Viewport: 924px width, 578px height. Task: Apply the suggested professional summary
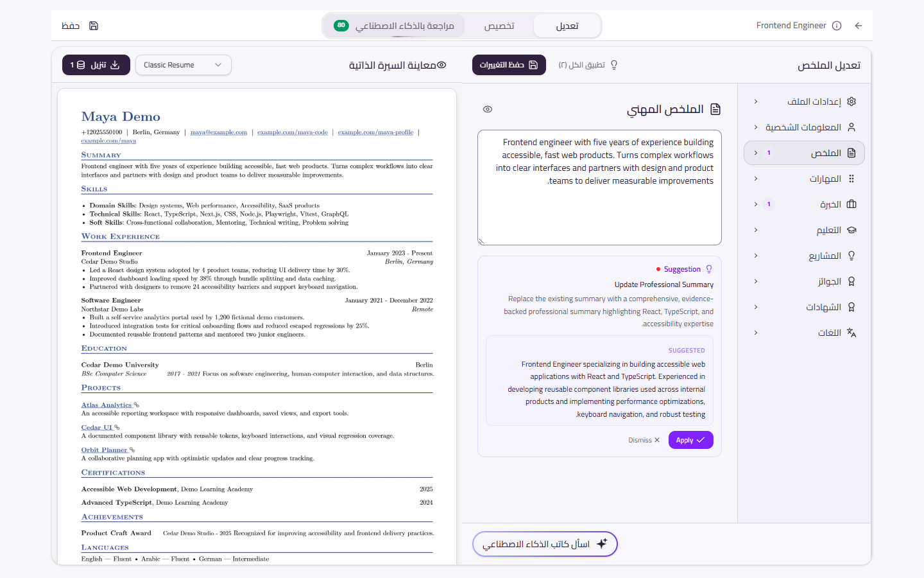click(691, 440)
